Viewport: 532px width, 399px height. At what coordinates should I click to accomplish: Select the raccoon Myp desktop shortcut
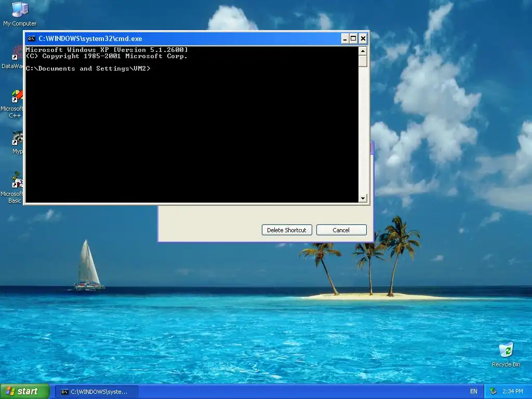coord(17,142)
